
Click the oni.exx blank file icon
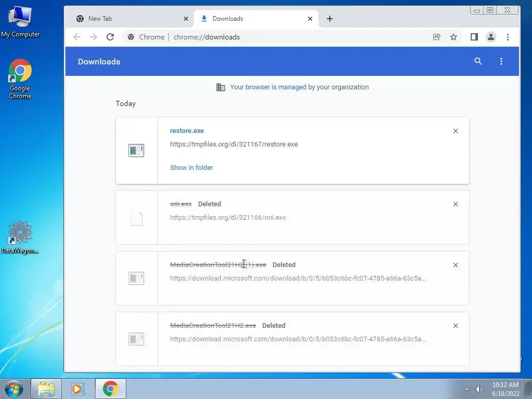click(137, 219)
